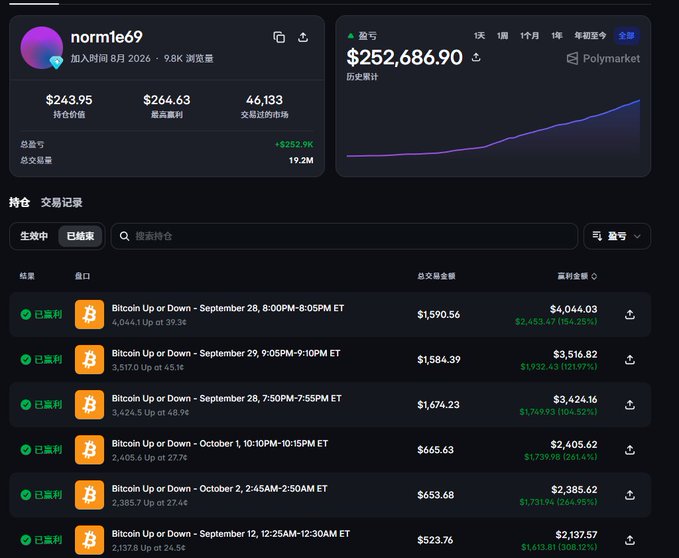Click the $523.76 trade amount
Image resolution: width=679 pixels, height=558 pixels.
tap(435, 540)
